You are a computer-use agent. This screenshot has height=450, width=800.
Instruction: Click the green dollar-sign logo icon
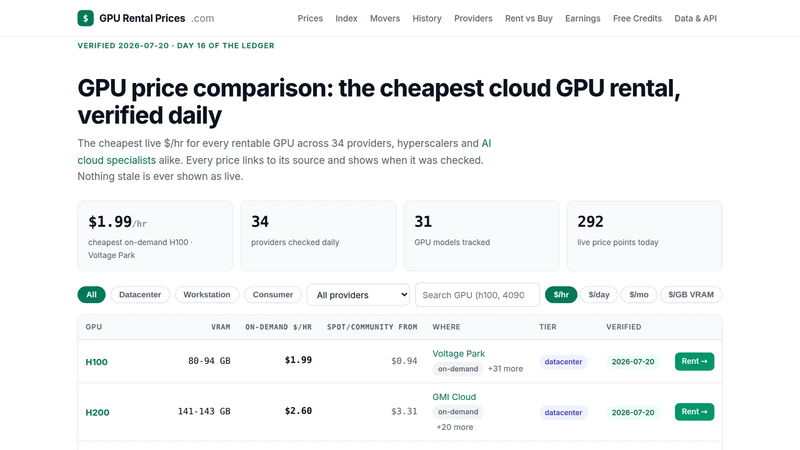[x=85, y=18]
